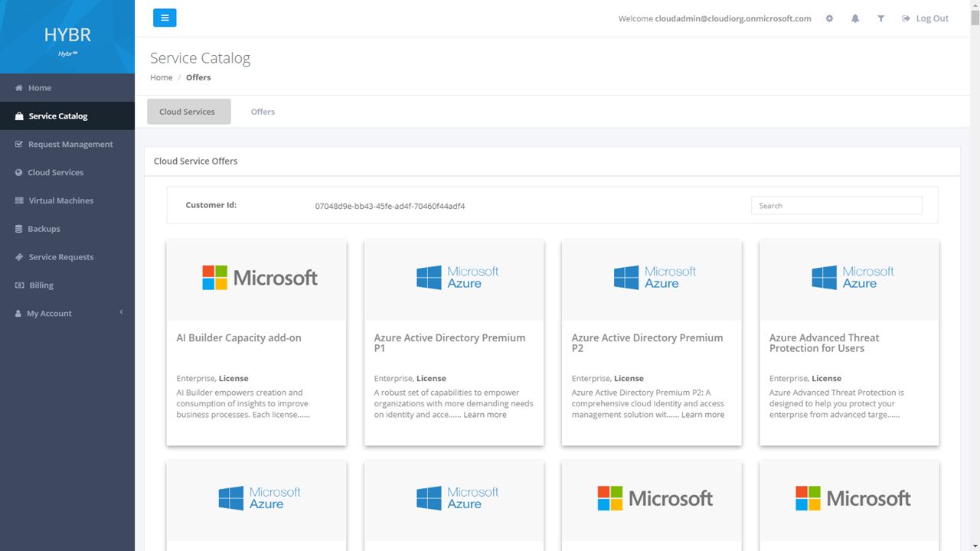Open Home in the sidebar
Screen dimensions: 980x551
tap(67, 88)
